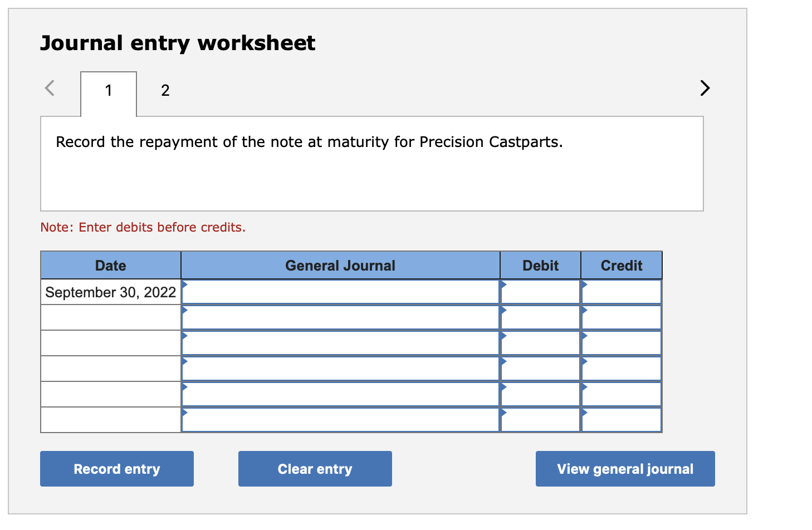This screenshot has height=530, width=812.
Task: Click the third row Credit input field
Action: [621, 342]
